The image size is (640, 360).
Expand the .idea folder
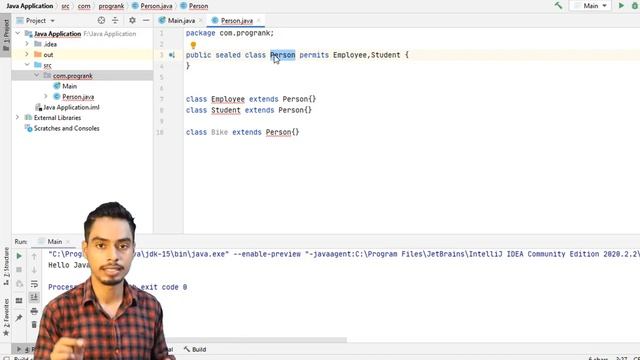27,44
